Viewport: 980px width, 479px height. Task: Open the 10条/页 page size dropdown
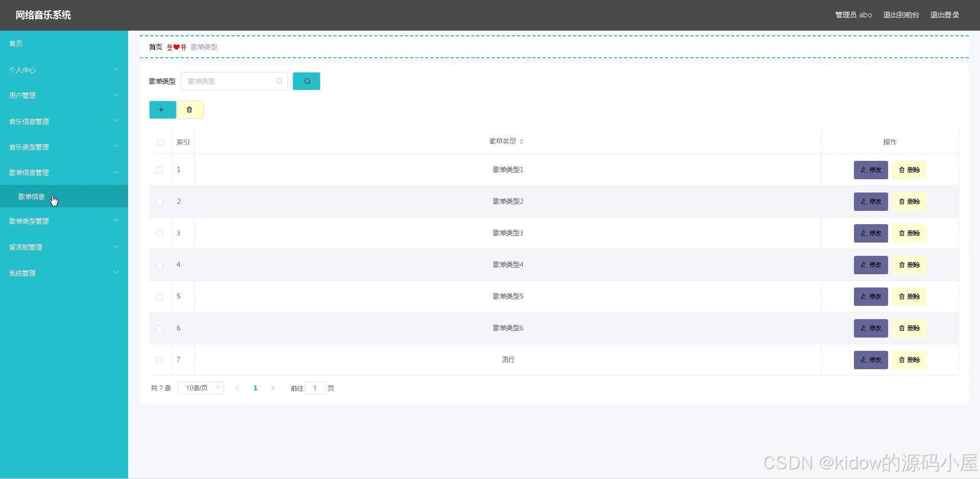(x=201, y=388)
